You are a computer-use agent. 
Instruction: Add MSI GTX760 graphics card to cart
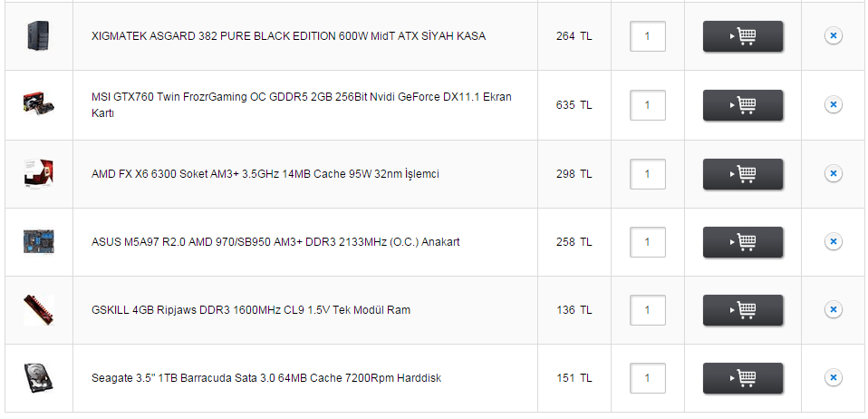coord(743,104)
